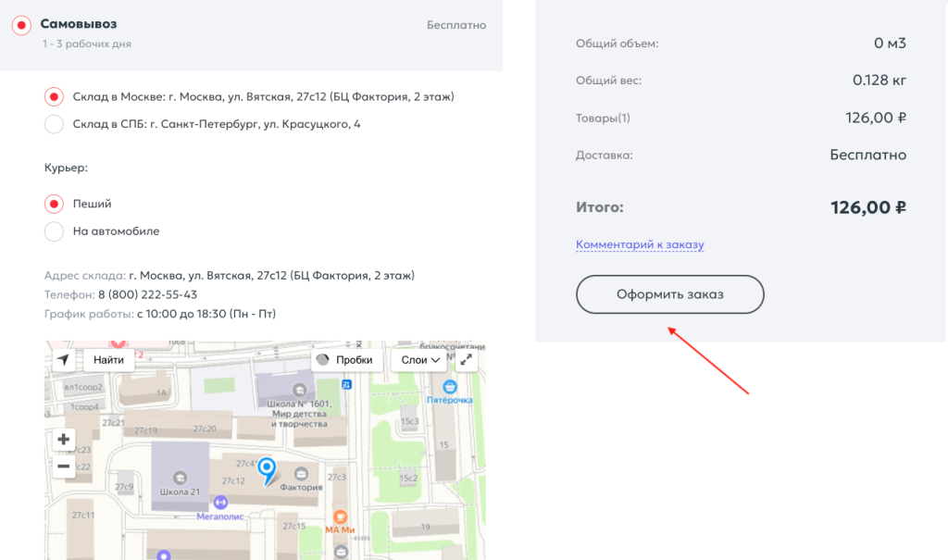The height and width of the screenshot is (560, 948).
Task: Click the orange МА Ми cafe marker
Action: (341, 516)
